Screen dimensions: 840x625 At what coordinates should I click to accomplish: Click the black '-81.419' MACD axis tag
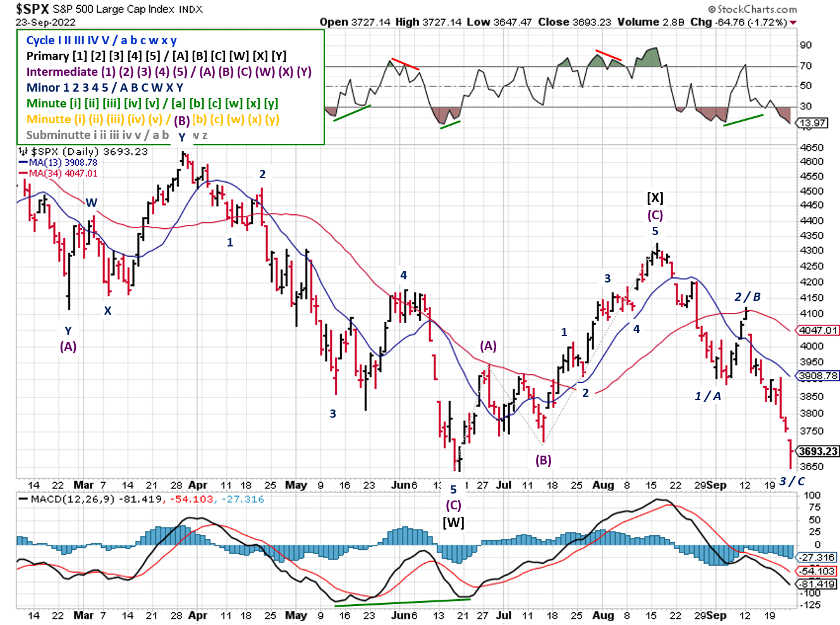[818, 584]
